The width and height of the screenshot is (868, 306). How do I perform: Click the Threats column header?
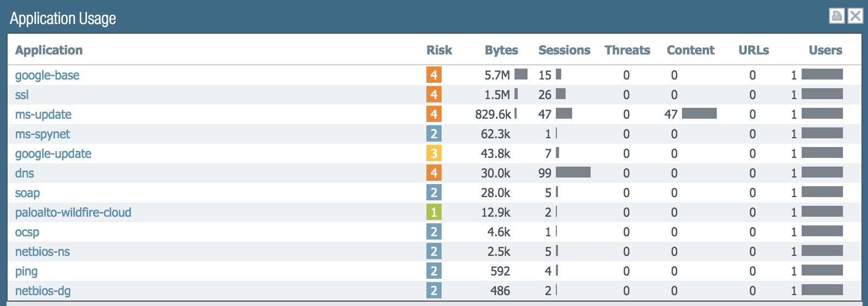point(627,50)
